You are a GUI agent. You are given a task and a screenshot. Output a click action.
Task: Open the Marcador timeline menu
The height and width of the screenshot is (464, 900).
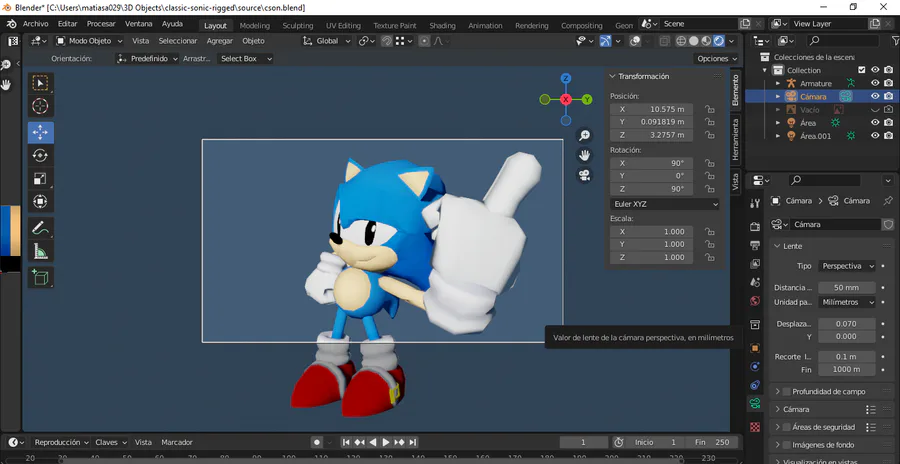[177, 443]
